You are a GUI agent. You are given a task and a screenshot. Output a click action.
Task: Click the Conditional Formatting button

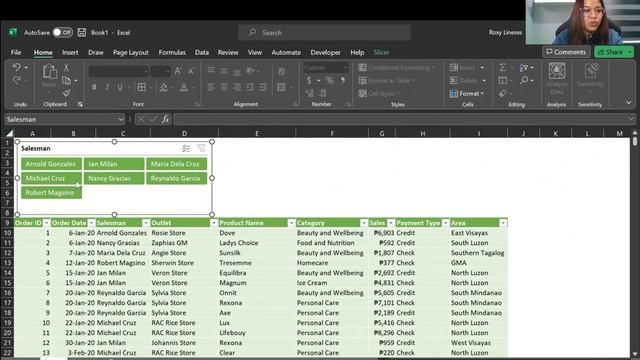(x=397, y=67)
